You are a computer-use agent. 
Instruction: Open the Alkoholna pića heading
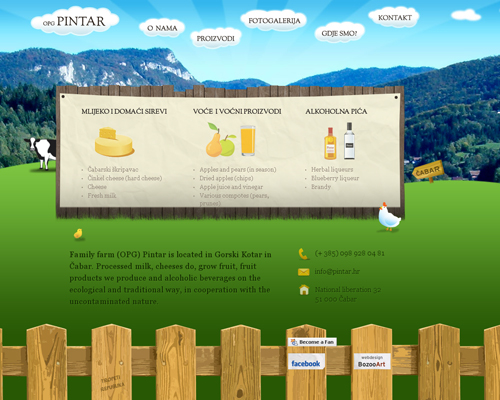(x=336, y=111)
